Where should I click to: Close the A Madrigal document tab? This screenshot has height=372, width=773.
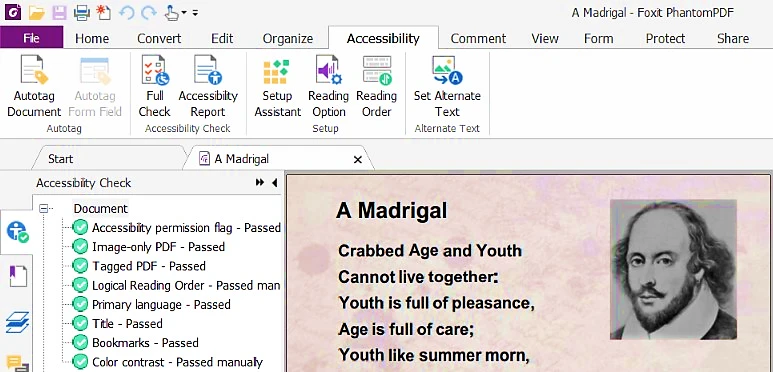click(358, 159)
